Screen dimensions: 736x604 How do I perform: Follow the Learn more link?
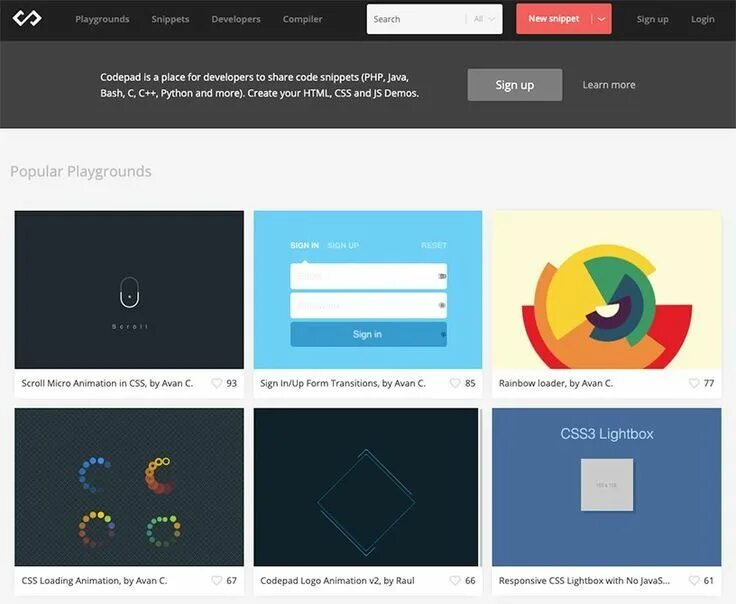[x=609, y=85]
